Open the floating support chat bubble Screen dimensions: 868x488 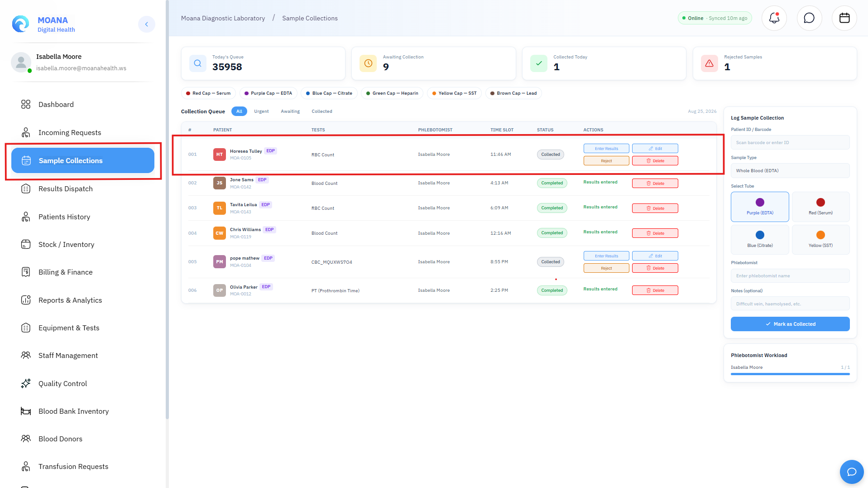click(x=851, y=472)
